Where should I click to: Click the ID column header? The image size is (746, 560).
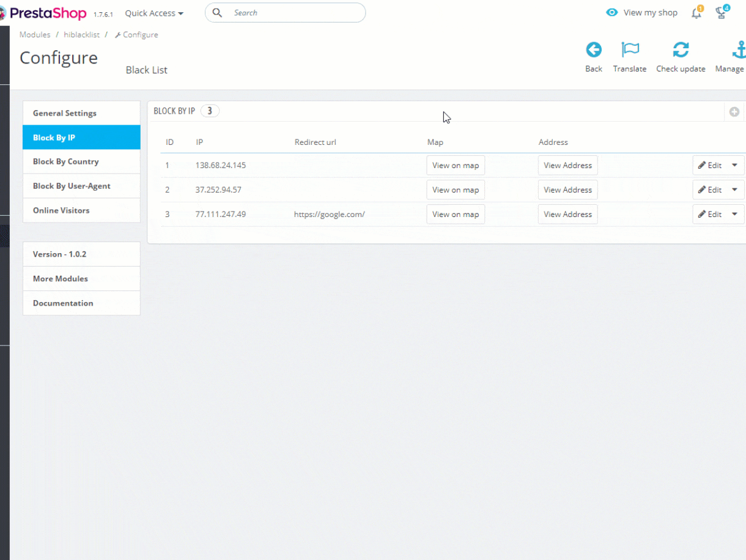tap(170, 142)
